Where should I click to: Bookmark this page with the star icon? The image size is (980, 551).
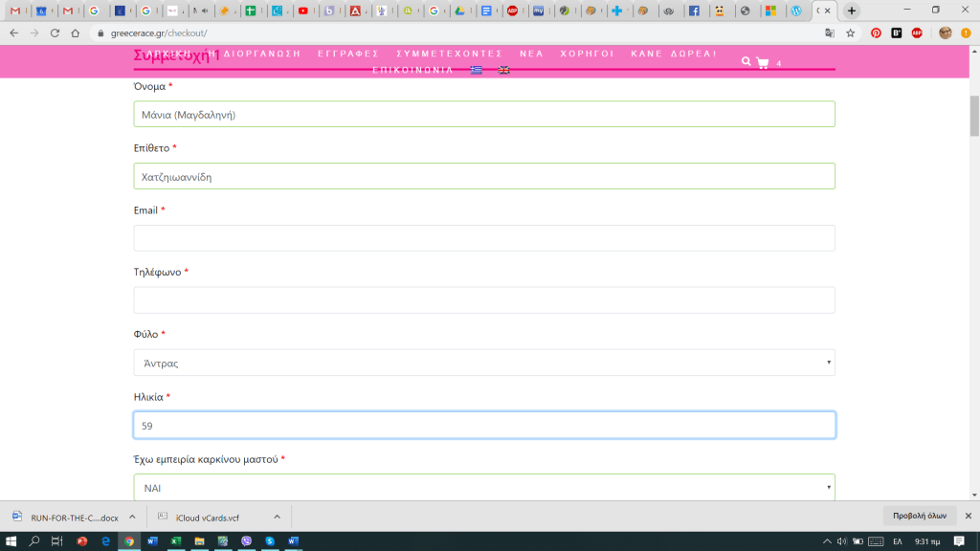850,33
